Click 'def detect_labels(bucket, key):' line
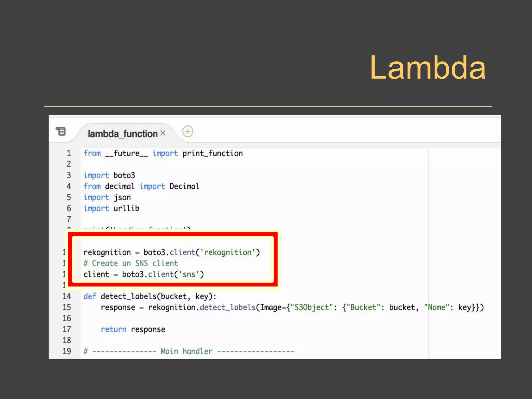Viewport: 532px width, 399px height. [x=150, y=296]
